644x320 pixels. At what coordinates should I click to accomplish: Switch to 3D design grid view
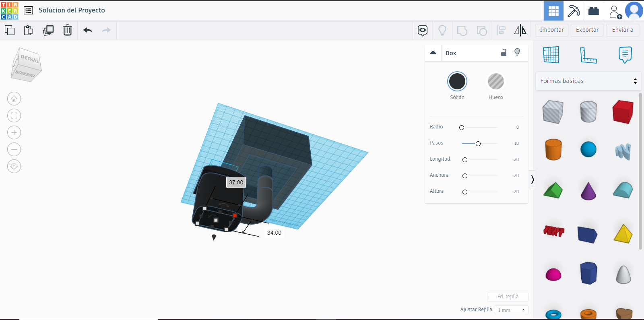(553, 11)
